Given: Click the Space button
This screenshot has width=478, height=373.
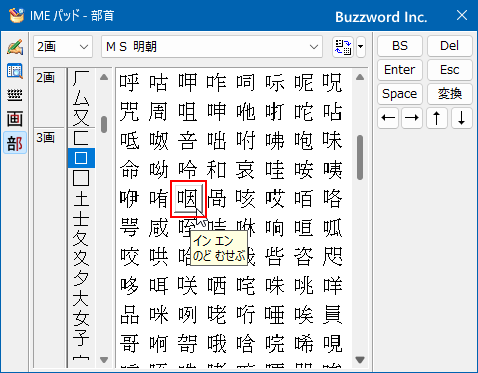Looking at the screenshot, I should click(x=400, y=94).
